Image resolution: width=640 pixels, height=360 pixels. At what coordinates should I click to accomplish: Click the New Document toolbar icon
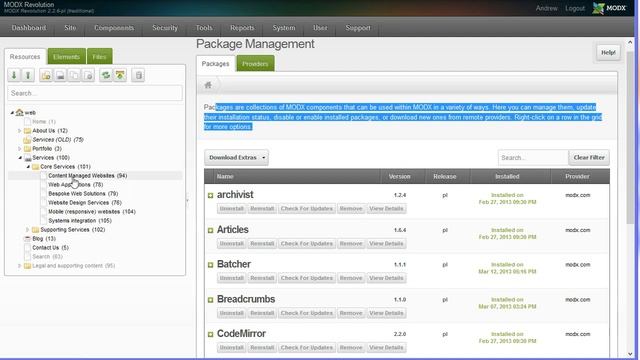point(46,75)
